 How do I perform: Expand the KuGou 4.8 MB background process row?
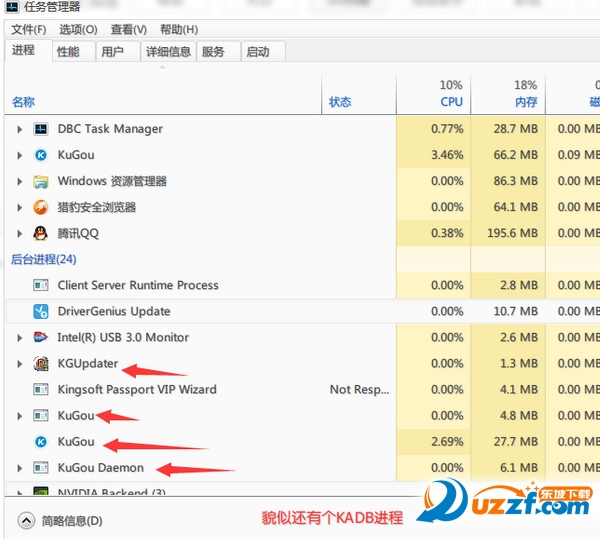[20, 416]
